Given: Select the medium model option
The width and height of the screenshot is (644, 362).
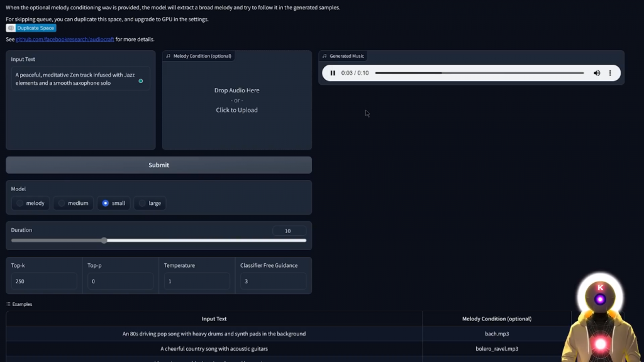Looking at the screenshot, I should [73, 203].
